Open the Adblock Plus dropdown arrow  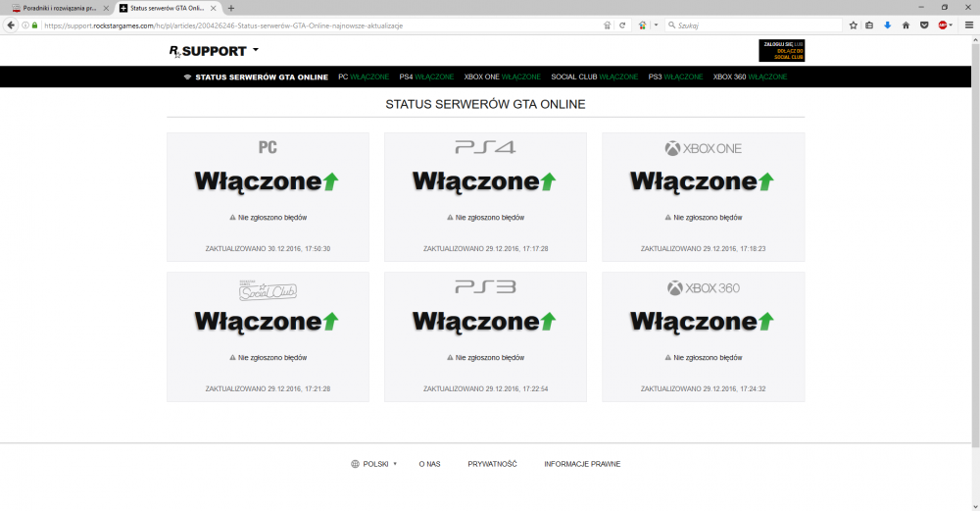[951, 26]
